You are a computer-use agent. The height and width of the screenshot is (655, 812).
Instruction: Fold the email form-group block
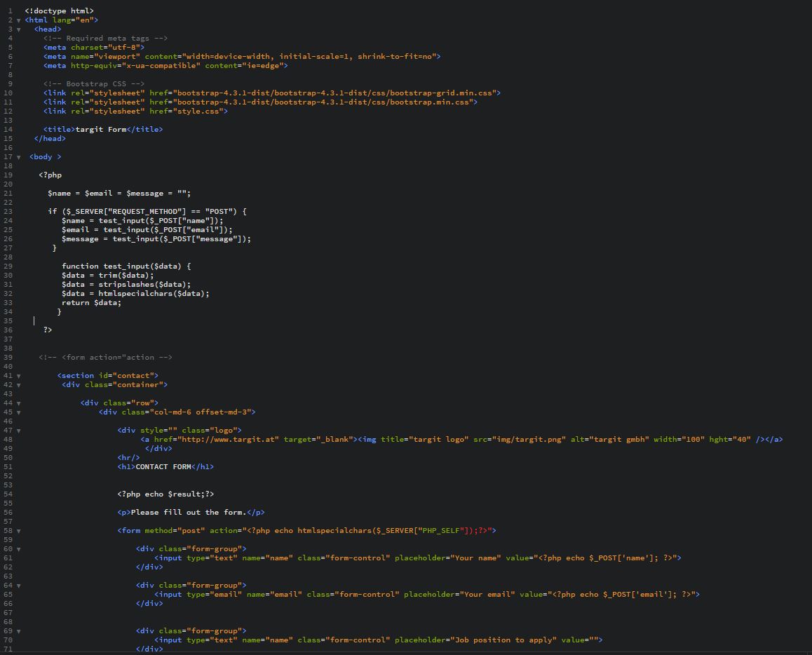coord(19,585)
